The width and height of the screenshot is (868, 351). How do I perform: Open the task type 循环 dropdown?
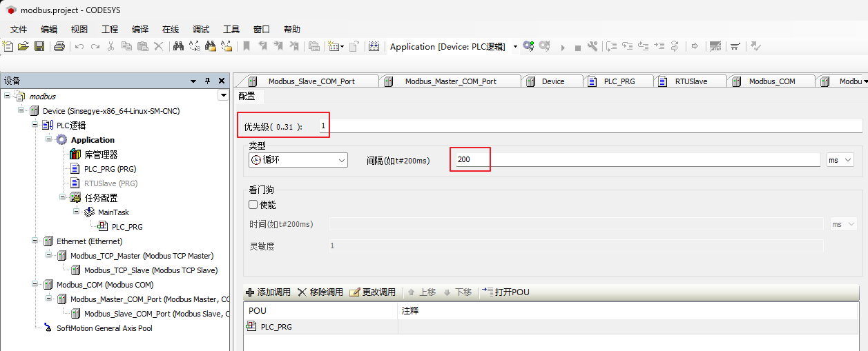point(342,160)
